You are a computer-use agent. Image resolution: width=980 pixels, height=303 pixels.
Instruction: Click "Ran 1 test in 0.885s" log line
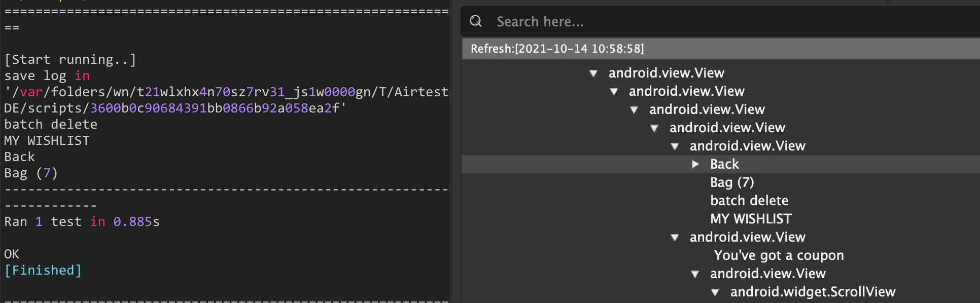[82, 222]
